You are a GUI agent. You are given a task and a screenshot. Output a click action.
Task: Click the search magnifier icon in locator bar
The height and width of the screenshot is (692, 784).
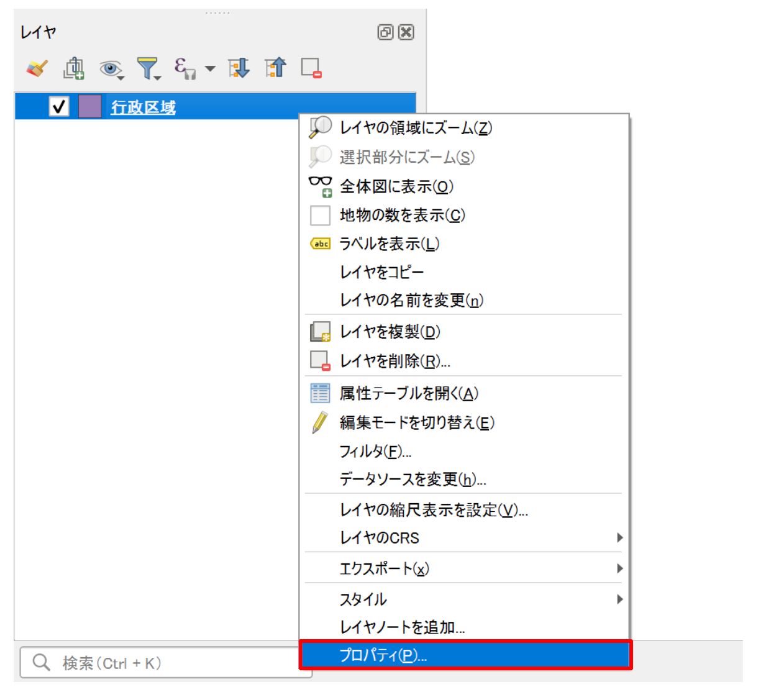point(42,663)
